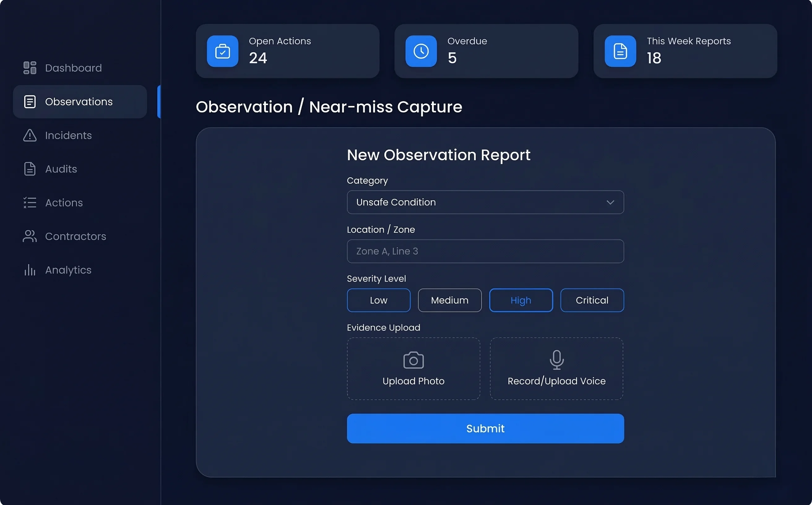The width and height of the screenshot is (812, 505).
Task: Click the Location / Zone input field
Action: 485,251
